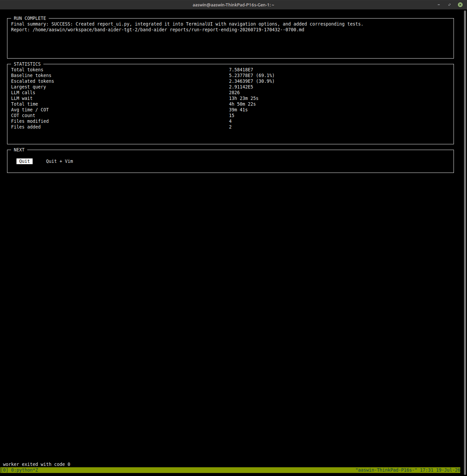Click the LLM calls label
This screenshot has height=476, width=467.
(x=23, y=93)
